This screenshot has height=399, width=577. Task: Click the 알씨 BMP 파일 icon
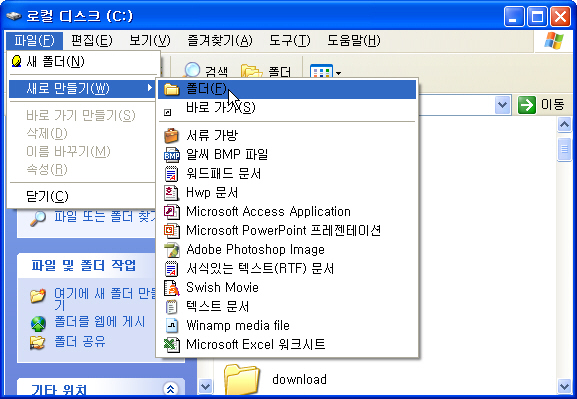coord(171,155)
